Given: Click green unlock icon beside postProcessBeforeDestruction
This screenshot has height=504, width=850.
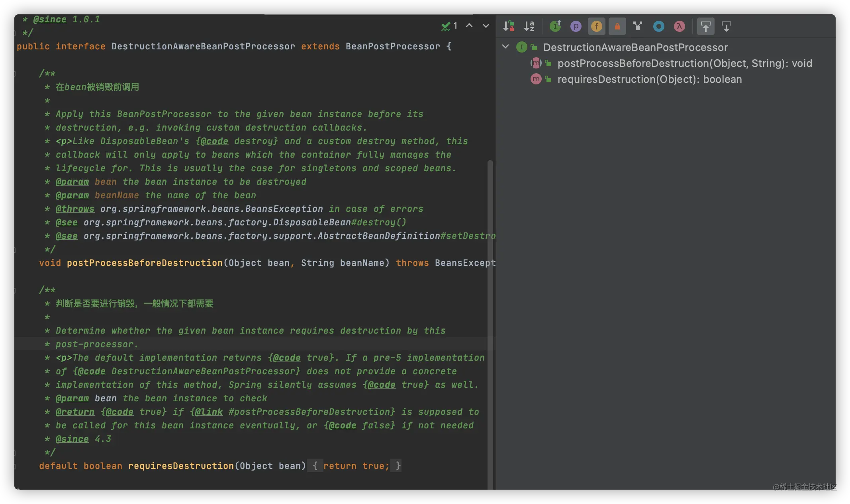Looking at the screenshot, I should [548, 63].
